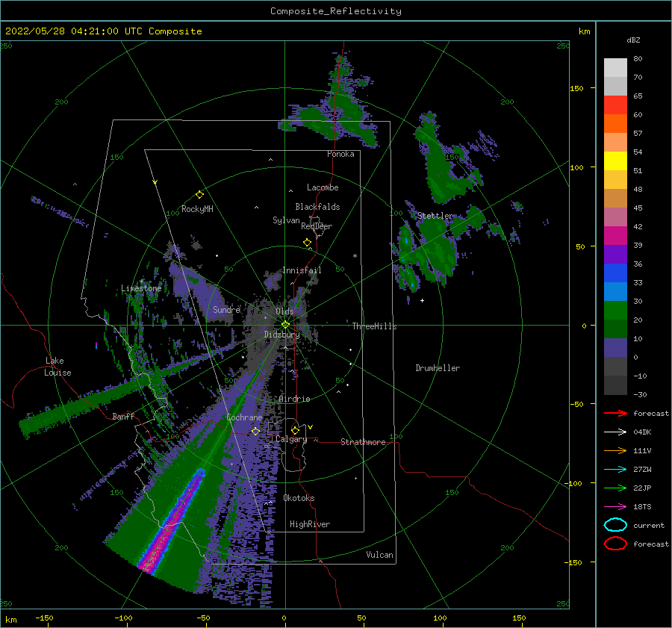The width and height of the screenshot is (672, 628).
Task: Click the green 22JP arrow icon
Action: 615,488
